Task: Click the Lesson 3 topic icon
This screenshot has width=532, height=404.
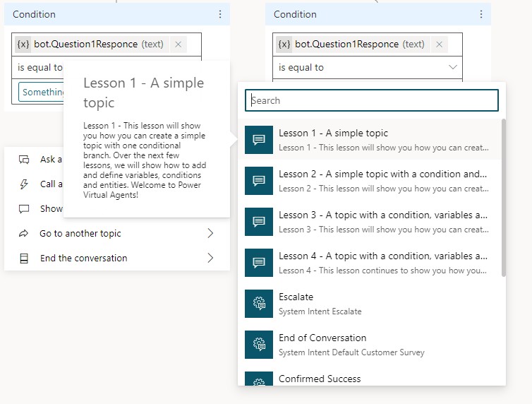Action: [259, 222]
